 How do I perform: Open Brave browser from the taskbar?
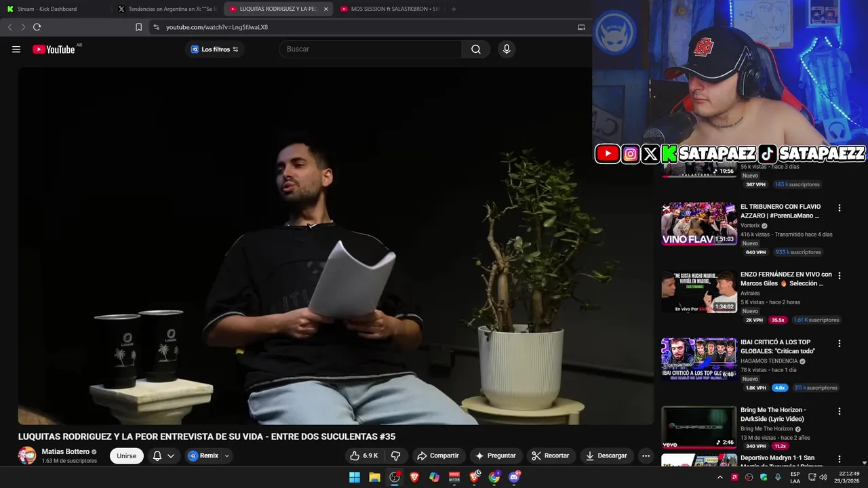(x=414, y=477)
